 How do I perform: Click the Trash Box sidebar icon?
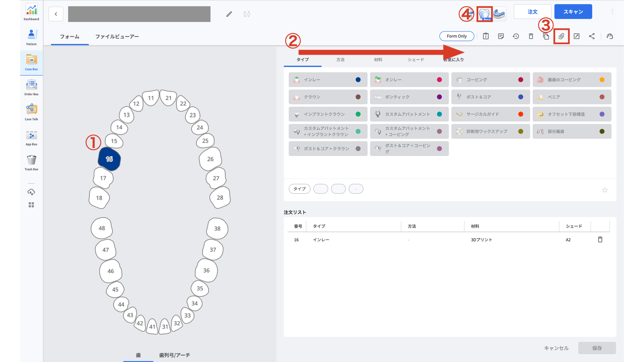pyautogui.click(x=31, y=162)
